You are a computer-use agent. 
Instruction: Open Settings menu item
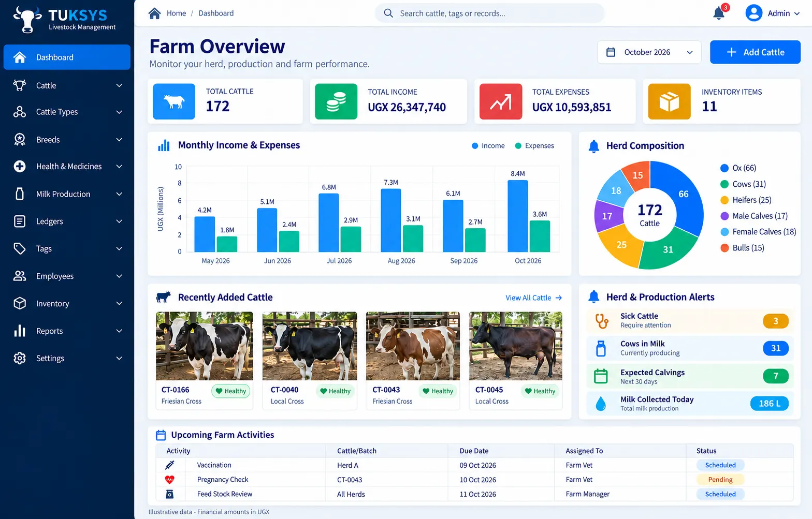coord(67,358)
